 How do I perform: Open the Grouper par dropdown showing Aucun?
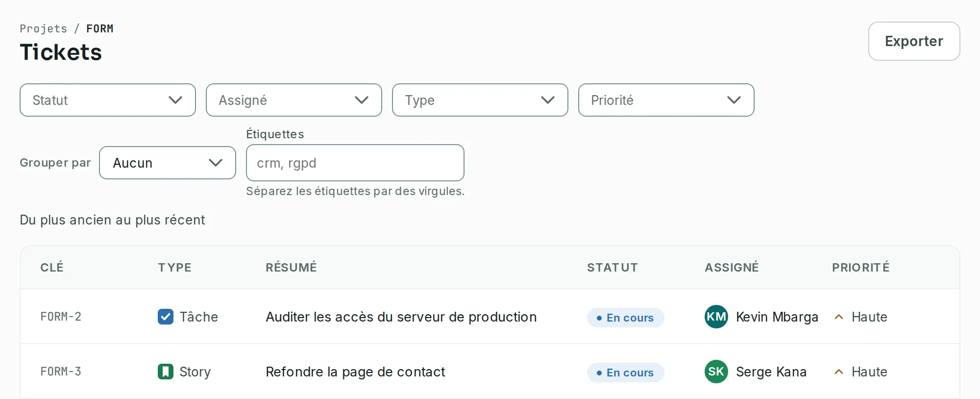click(x=168, y=163)
